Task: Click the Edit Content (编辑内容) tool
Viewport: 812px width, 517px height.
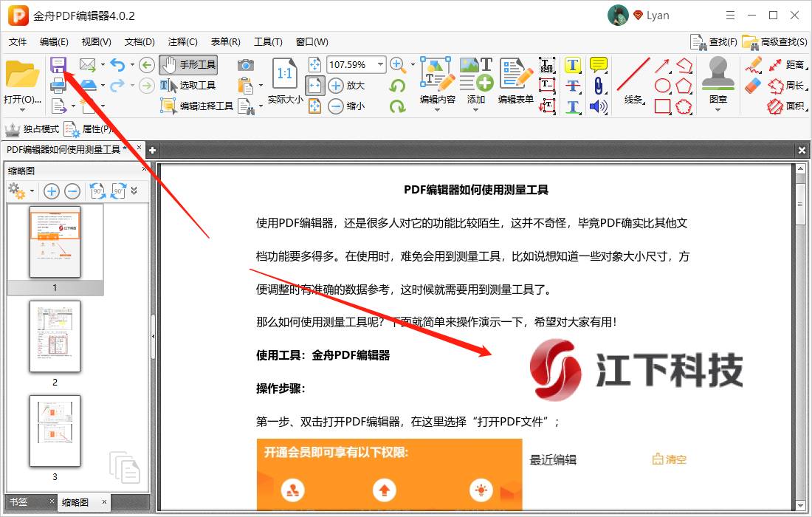Action: point(438,81)
